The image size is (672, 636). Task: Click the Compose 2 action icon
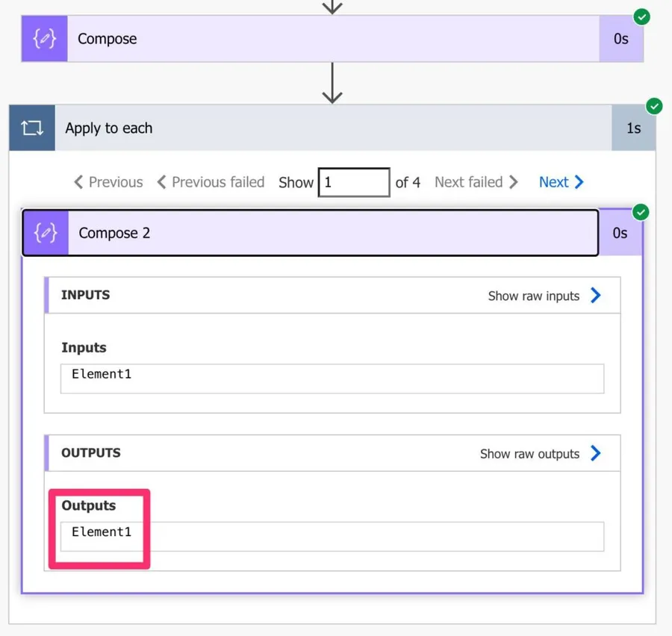(x=46, y=233)
